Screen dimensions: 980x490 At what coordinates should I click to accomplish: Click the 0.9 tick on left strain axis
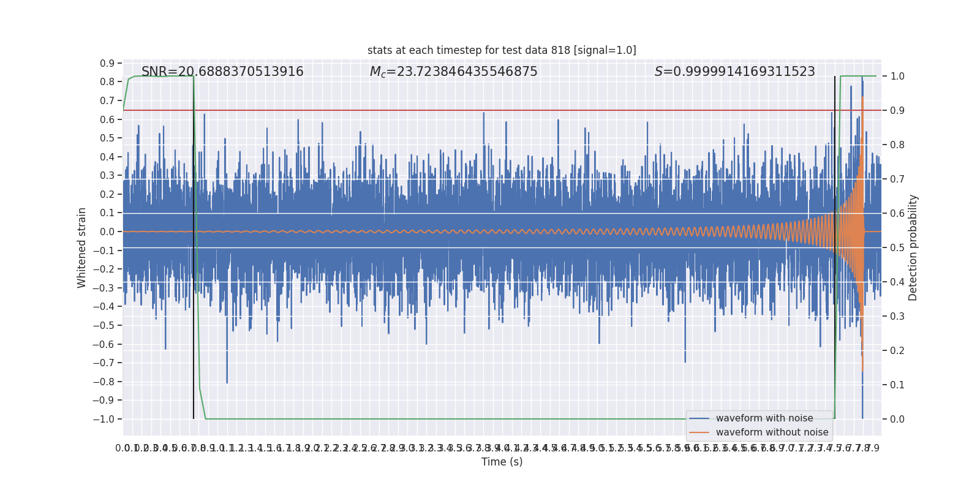pos(107,63)
